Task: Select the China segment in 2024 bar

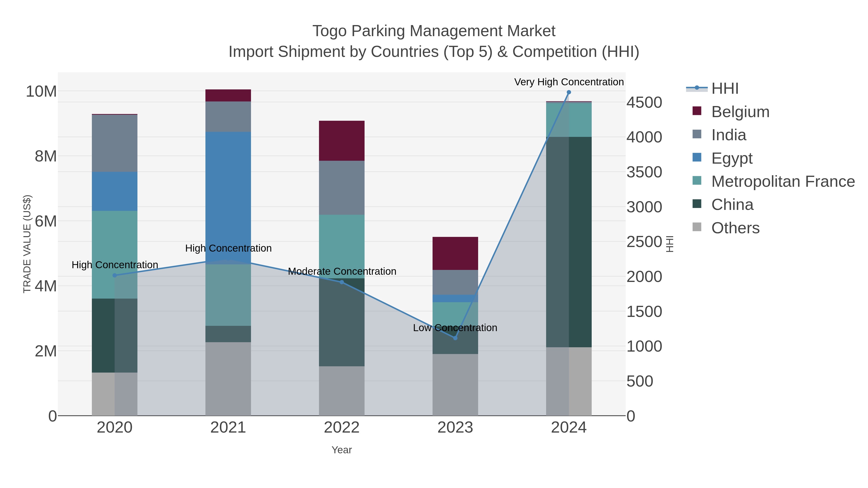Action: point(569,242)
